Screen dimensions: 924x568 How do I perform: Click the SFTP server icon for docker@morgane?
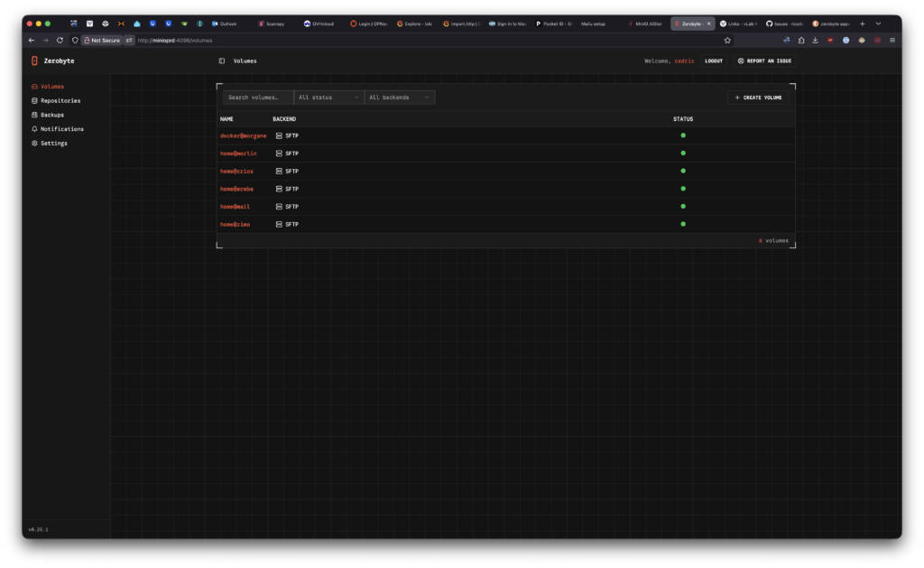[279, 135]
